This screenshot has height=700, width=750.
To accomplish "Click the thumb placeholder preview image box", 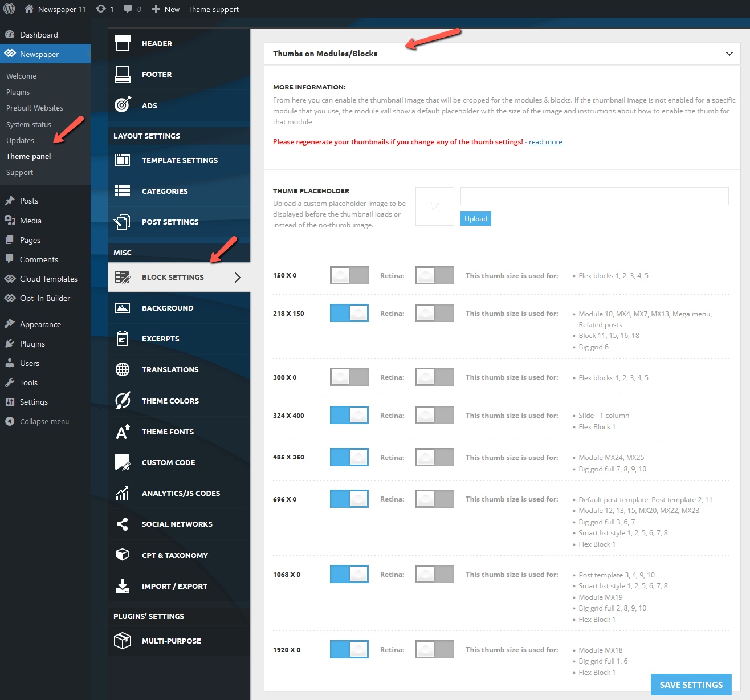I will (435, 206).
